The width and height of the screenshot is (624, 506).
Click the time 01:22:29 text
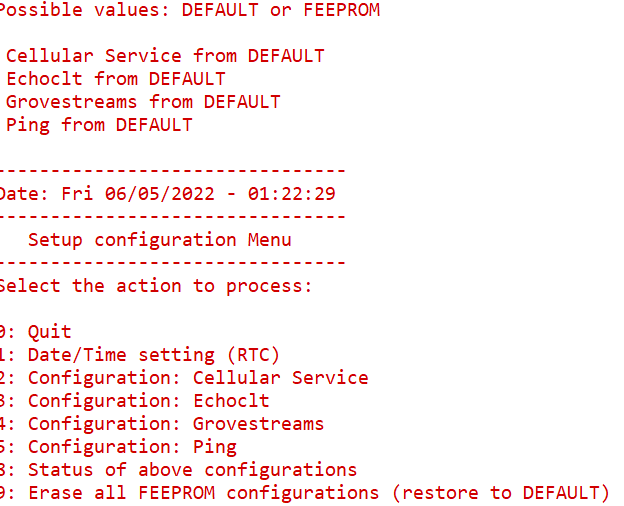[291, 194]
